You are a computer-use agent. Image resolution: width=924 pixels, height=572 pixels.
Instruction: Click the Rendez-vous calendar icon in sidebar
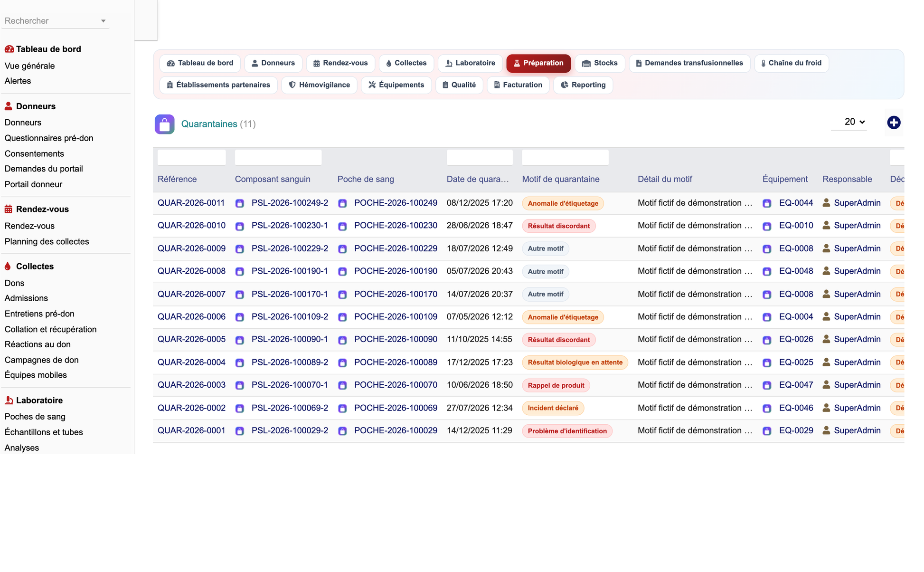9,209
